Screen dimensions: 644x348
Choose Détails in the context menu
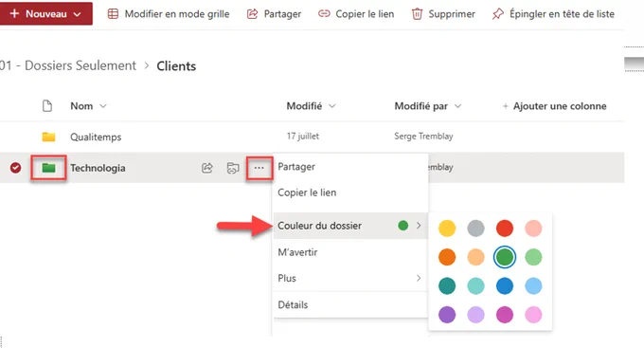point(350,304)
